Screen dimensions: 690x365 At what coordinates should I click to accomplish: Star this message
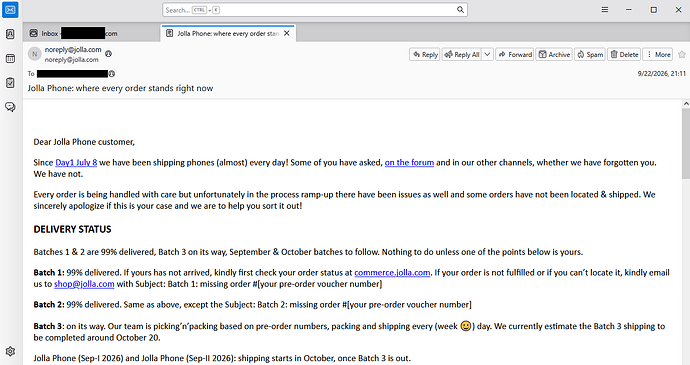[682, 55]
